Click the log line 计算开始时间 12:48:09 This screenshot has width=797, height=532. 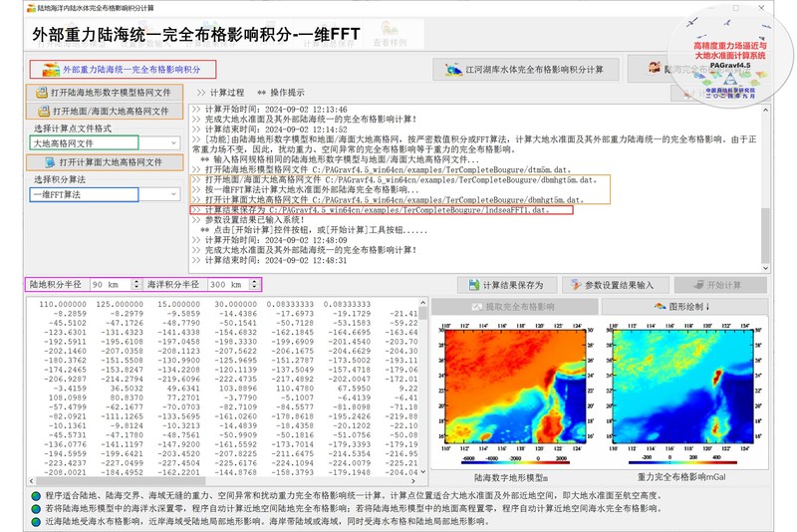pos(269,240)
